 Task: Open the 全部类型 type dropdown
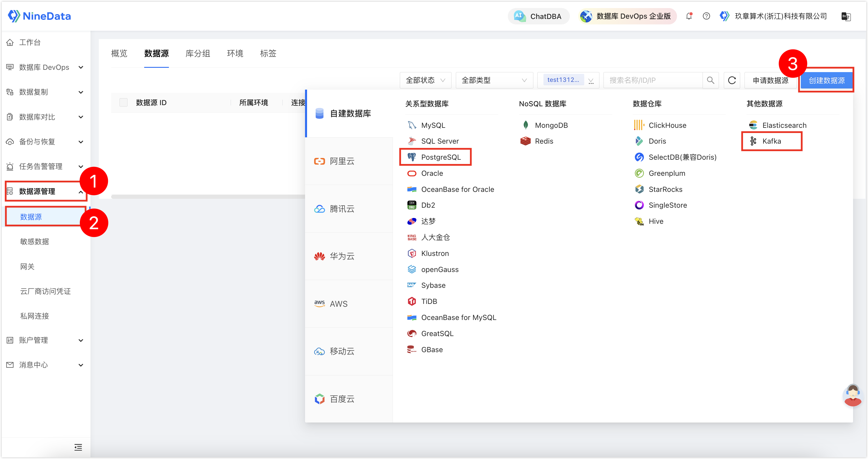[x=494, y=80]
